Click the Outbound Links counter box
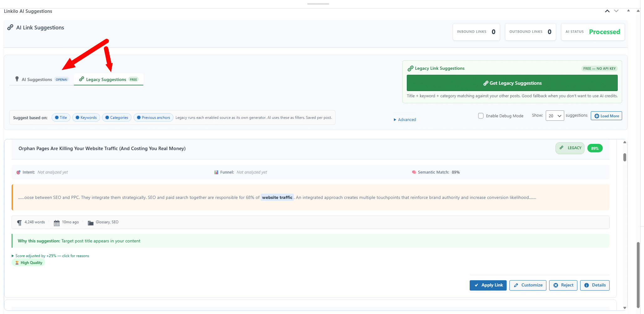The height and width of the screenshot is (314, 644). click(x=530, y=32)
